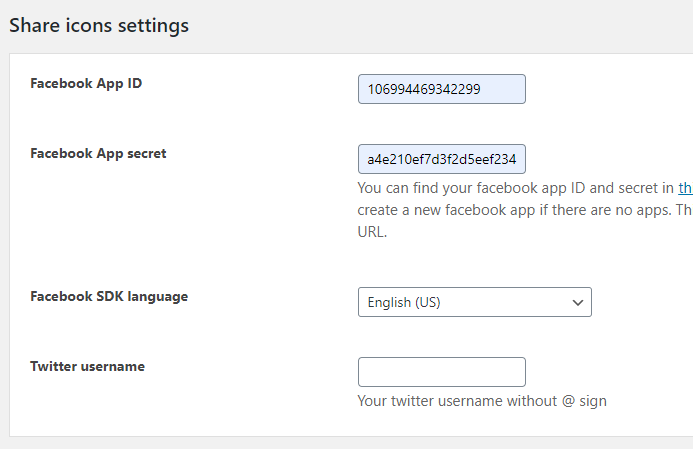The height and width of the screenshot is (449, 693).
Task: Click the 'Your twitter username without @ sign' hint
Action: point(482,401)
